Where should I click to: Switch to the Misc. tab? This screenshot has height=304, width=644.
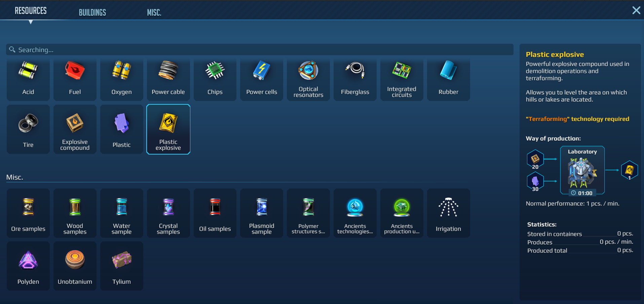point(154,12)
